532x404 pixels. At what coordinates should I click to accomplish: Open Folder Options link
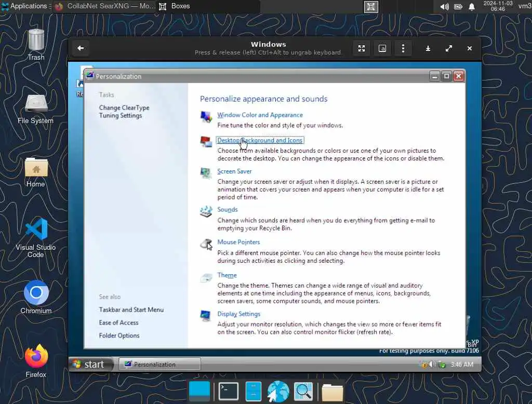[x=119, y=335]
